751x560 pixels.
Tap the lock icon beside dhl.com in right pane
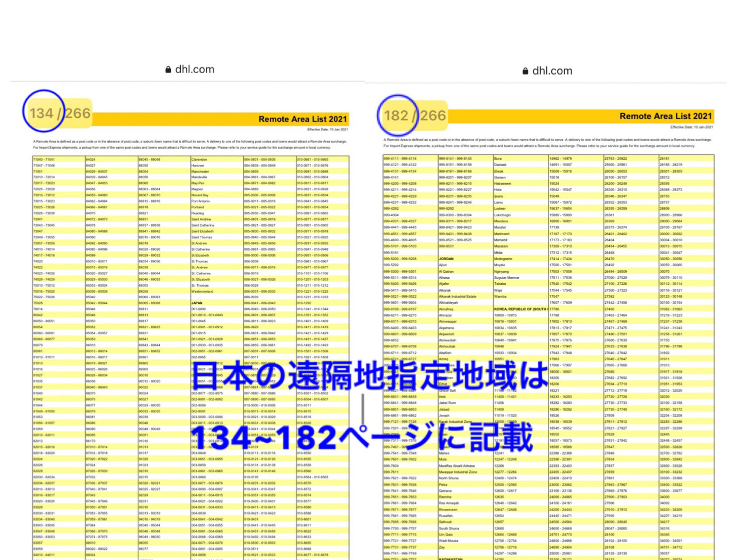[x=525, y=71]
